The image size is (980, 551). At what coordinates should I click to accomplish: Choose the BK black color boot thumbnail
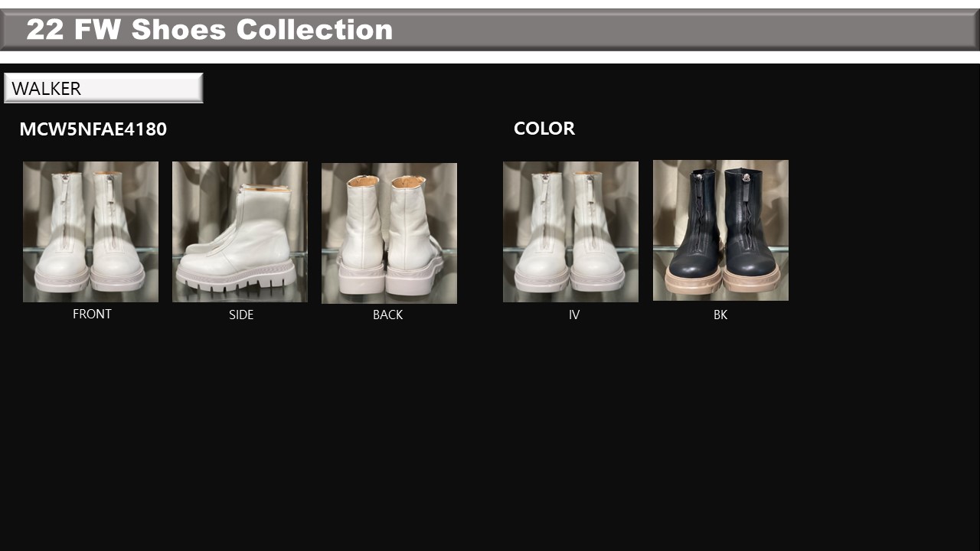[x=720, y=230]
